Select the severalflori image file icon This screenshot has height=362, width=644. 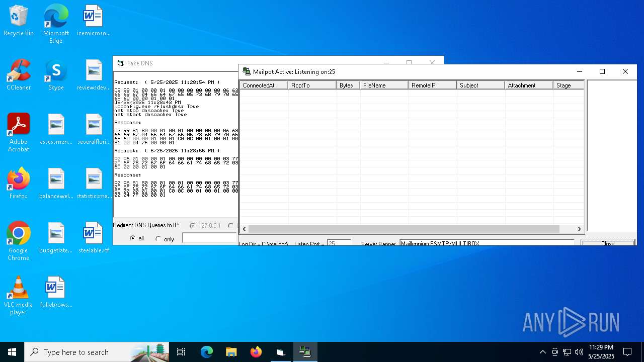point(94,129)
